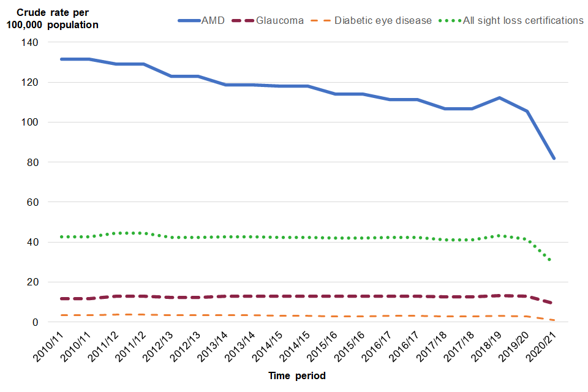Select the AMD legend label
588x392 pixels.
pos(213,20)
